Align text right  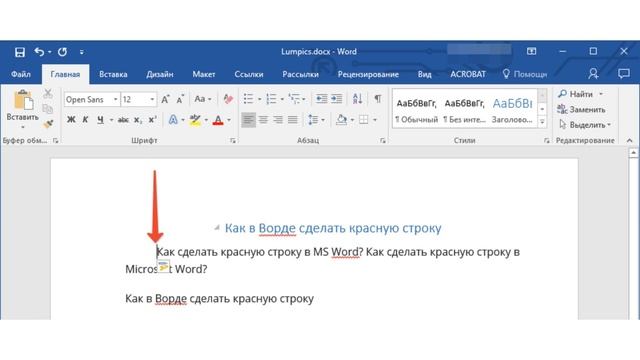[x=278, y=120]
